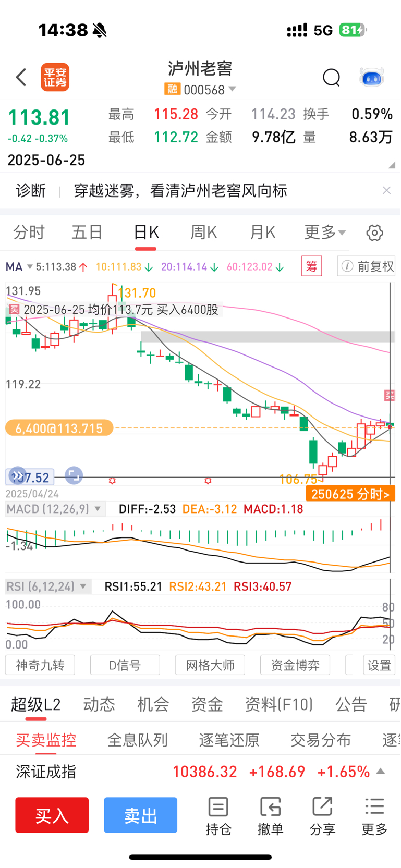
Task: Select the 逐笔还原 sub-tab
Action: coord(229,740)
